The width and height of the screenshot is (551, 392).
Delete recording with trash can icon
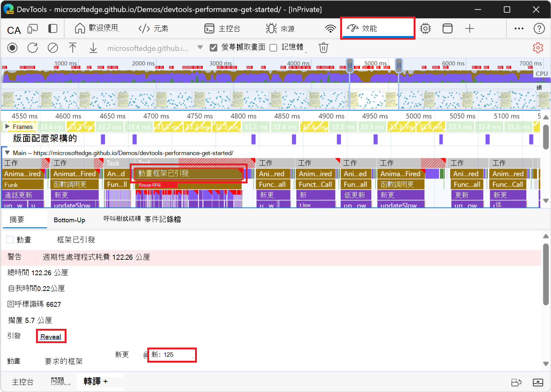click(x=323, y=48)
